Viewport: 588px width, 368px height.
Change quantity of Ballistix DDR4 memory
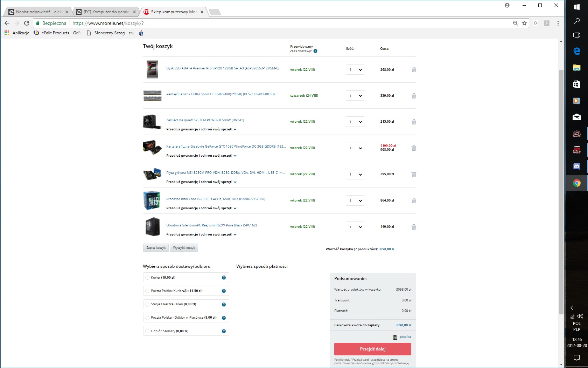coord(355,96)
